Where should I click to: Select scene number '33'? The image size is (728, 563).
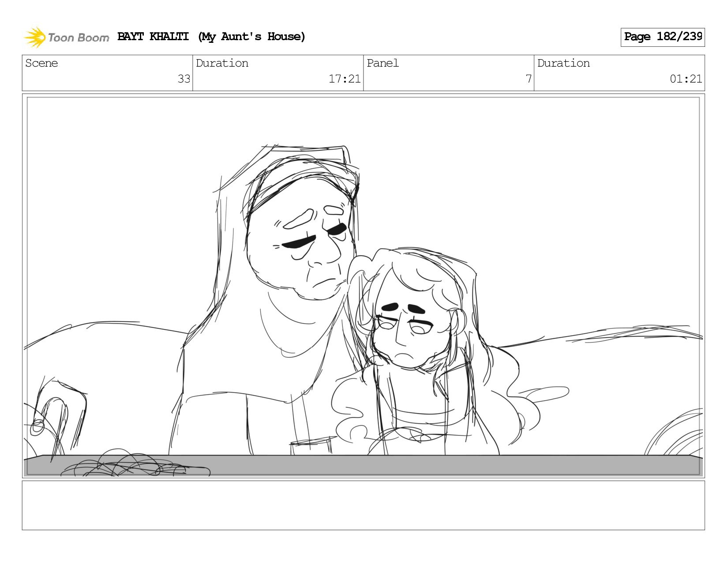184,79
